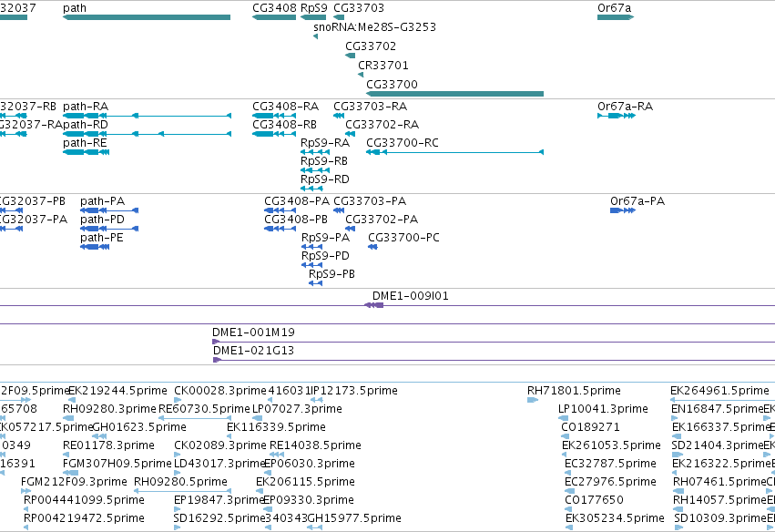Click the EC32787.5prime EST label
Viewport: 775px width, 532px height.
610,464
